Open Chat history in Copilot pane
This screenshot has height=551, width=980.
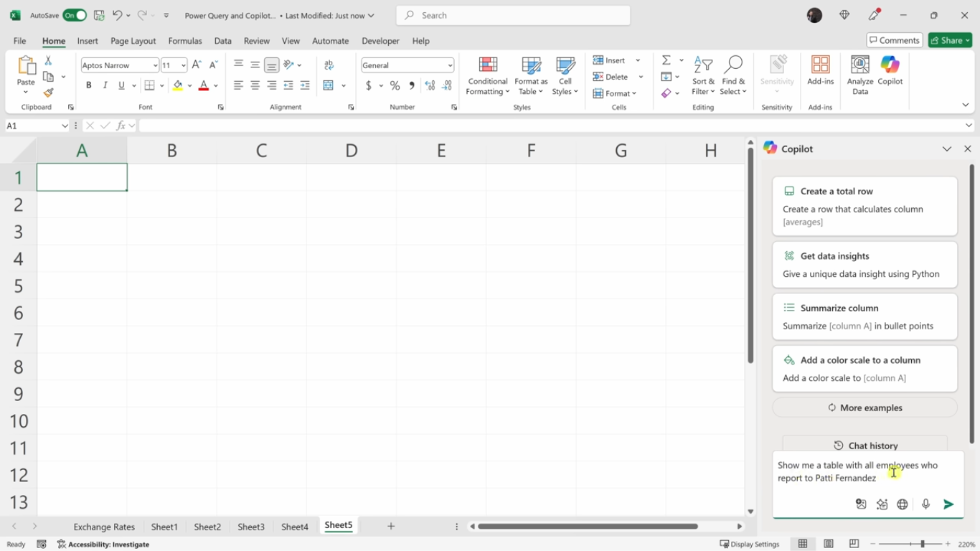(865, 446)
